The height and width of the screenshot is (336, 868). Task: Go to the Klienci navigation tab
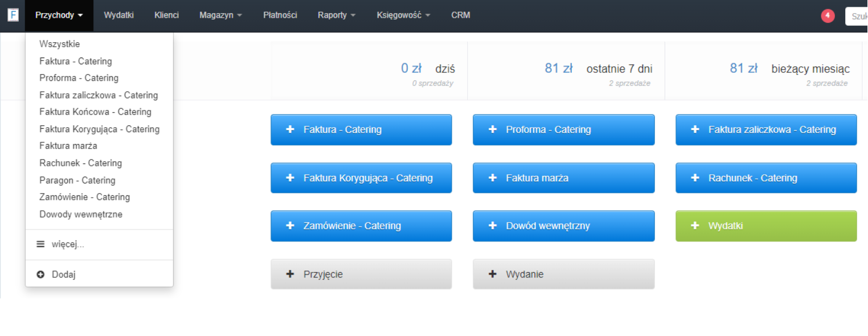tap(166, 15)
